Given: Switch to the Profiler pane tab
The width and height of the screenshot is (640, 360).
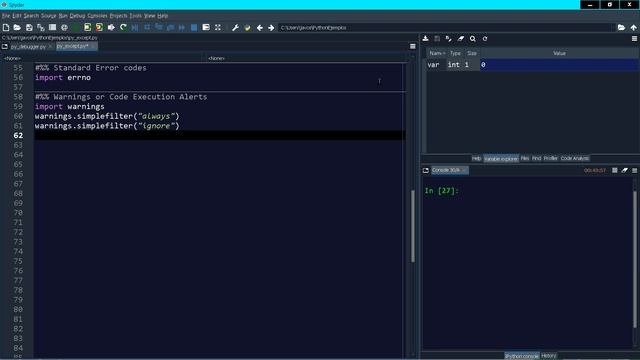Looking at the screenshot, I should [x=550, y=158].
